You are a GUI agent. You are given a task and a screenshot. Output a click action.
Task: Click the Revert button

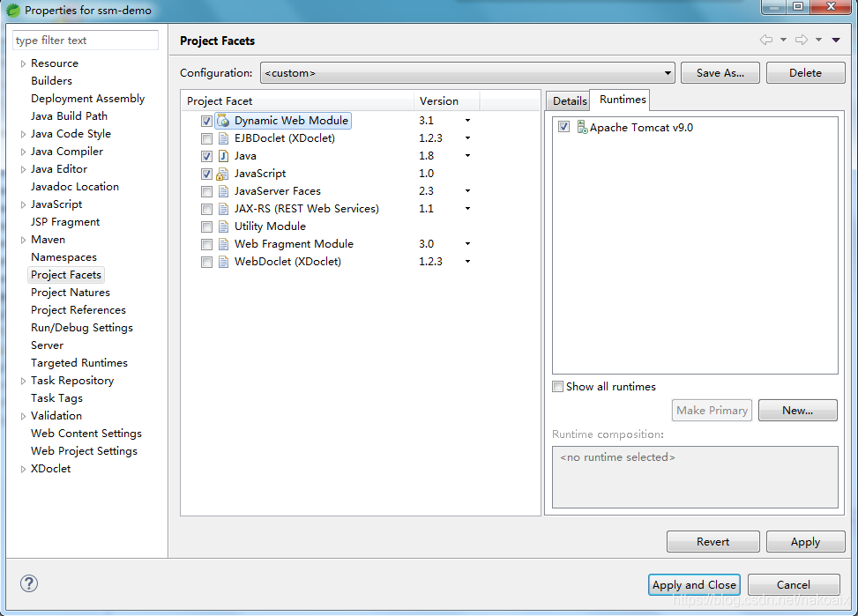(x=713, y=542)
